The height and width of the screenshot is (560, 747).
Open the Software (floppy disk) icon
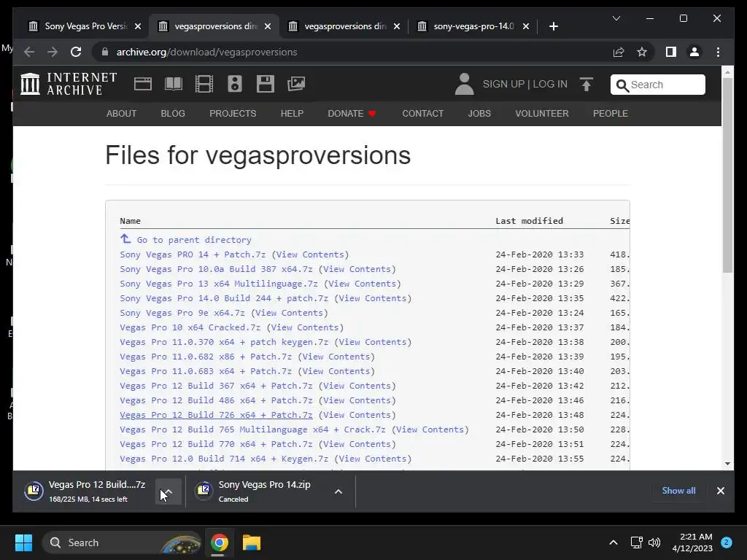click(266, 84)
